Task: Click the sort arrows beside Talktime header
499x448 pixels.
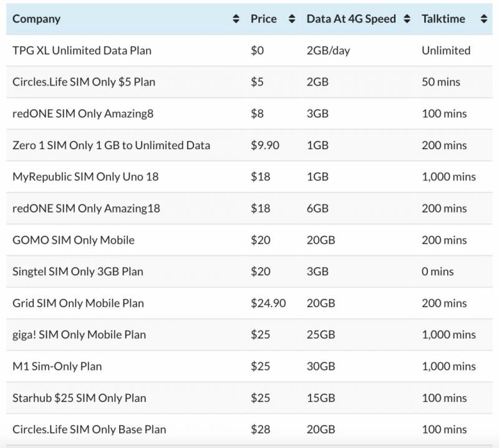Action: tap(483, 19)
